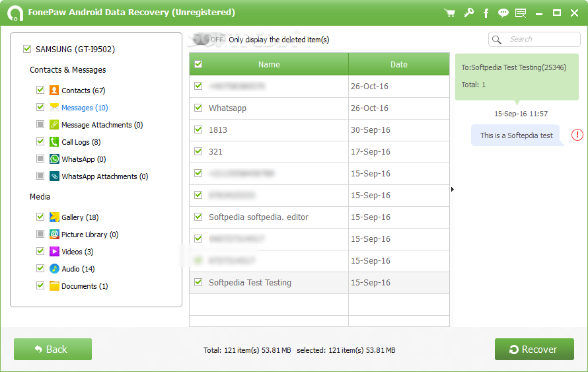
Task: Uncheck the Call Logs (8) checkbox
Action: [x=40, y=141]
